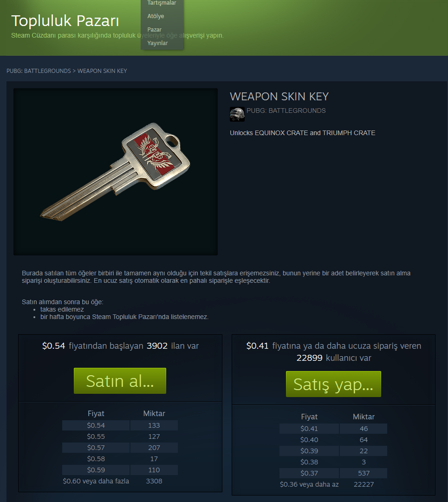This screenshot has width=448, height=502.
Task: Click the WEAPON SKIN KEY item heading
Action: (279, 97)
